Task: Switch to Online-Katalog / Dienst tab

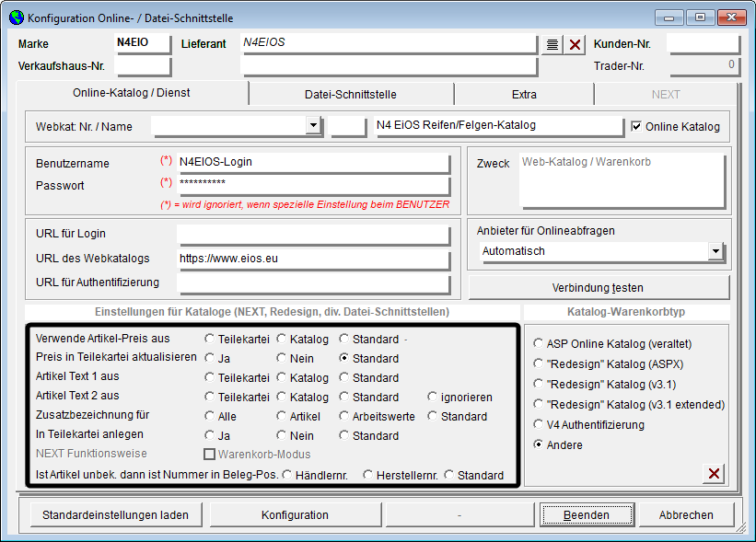Action: click(x=132, y=93)
